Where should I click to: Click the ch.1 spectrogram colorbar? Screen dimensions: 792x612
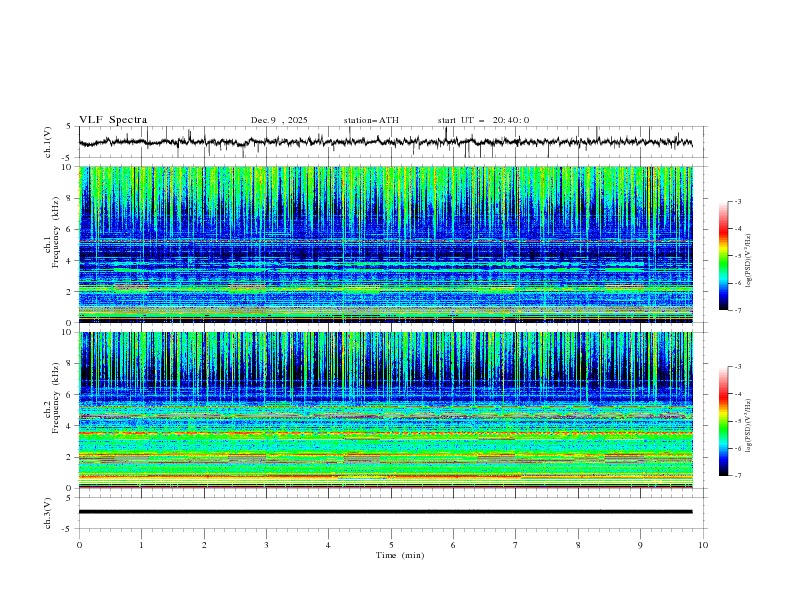click(x=723, y=256)
